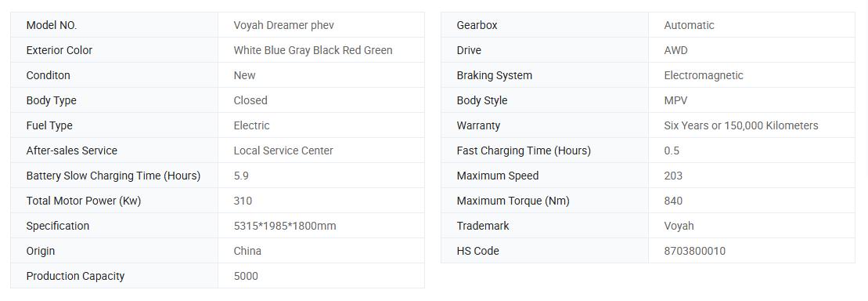Select the Maximum Torque value 840
Viewport: 868px width, 301px height.
(x=672, y=201)
